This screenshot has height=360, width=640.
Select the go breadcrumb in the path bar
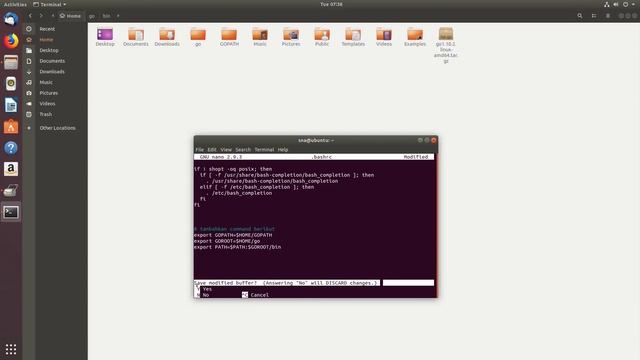pos(92,16)
